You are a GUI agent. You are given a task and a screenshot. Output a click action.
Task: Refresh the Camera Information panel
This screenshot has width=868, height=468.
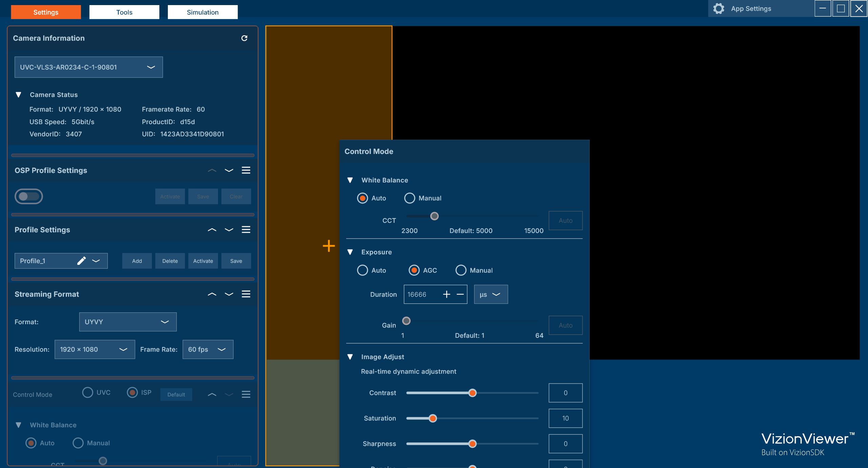(x=245, y=38)
